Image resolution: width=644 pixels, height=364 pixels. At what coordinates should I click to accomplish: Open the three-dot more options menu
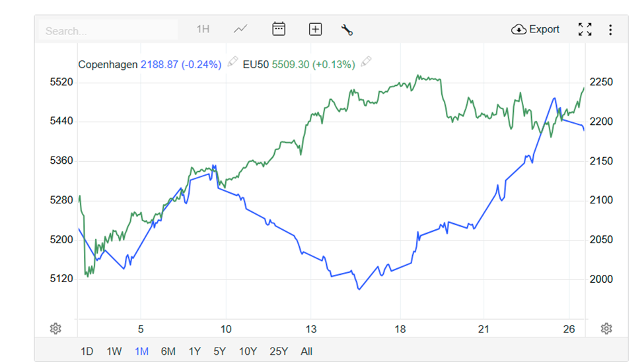610,30
